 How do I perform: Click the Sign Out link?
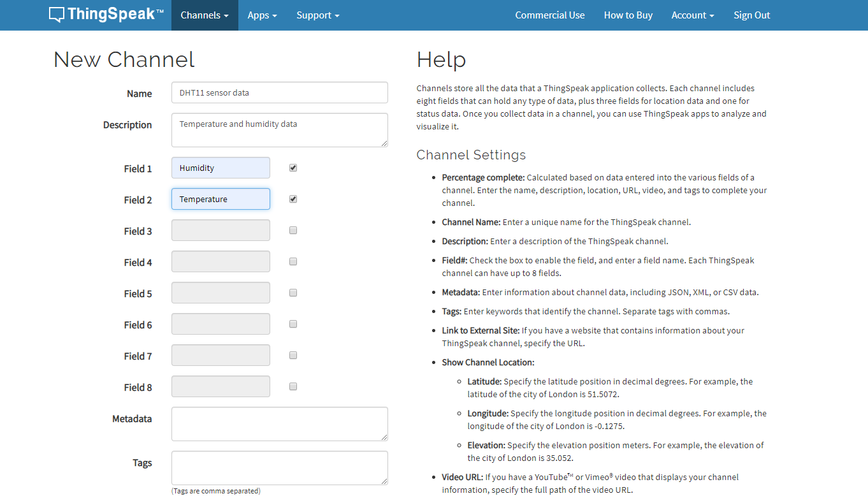pyautogui.click(x=751, y=15)
